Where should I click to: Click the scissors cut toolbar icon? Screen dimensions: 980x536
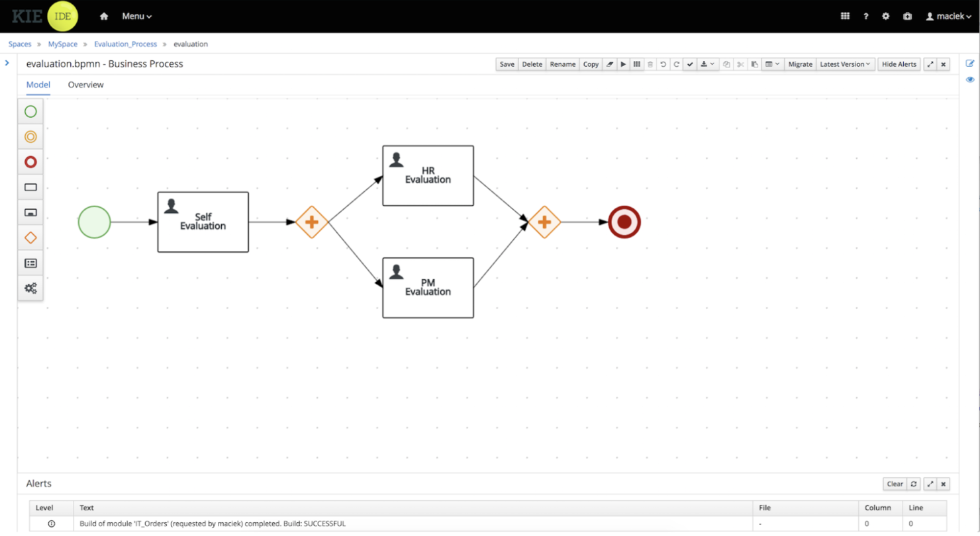coord(740,64)
